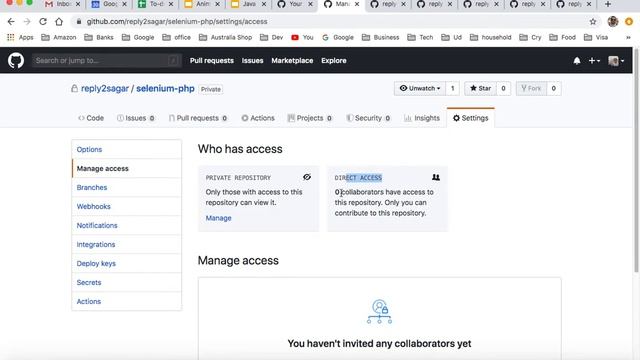Screen dimensions: 640x360
Task: Click the 'Who has access' heading
Action: point(240,149)
